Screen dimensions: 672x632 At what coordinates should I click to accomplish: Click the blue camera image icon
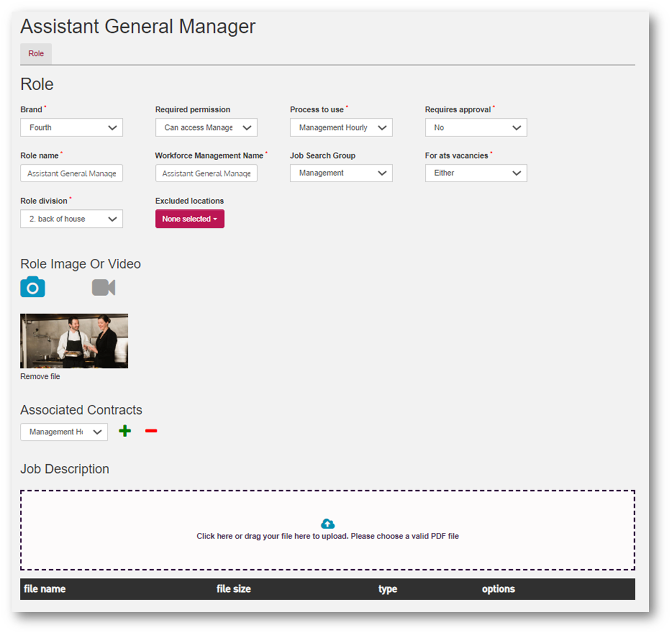coord(32,287)
